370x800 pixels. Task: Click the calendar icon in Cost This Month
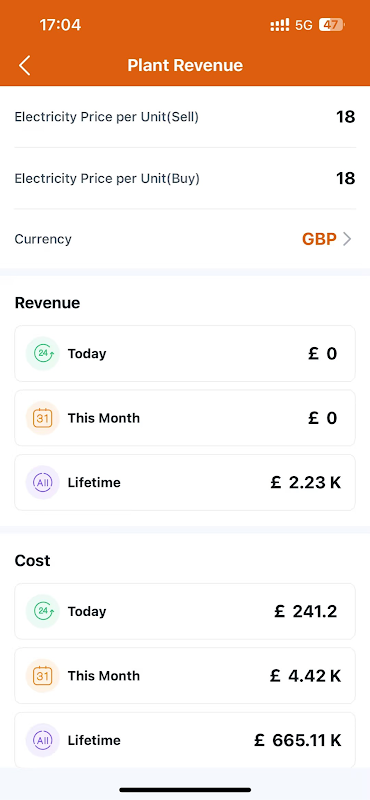[x=43, y=676]
